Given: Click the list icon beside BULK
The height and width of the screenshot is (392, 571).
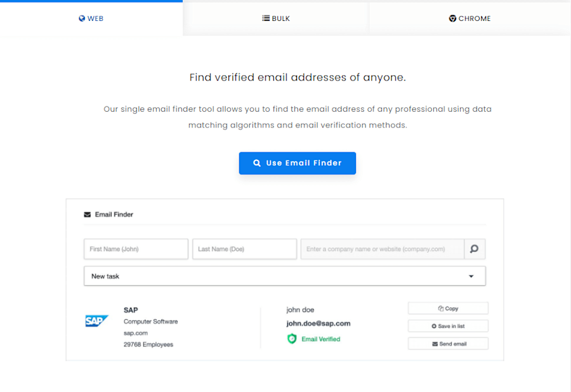Looking at the screenshot, I should pyautogui.click(x=266, y=18).
